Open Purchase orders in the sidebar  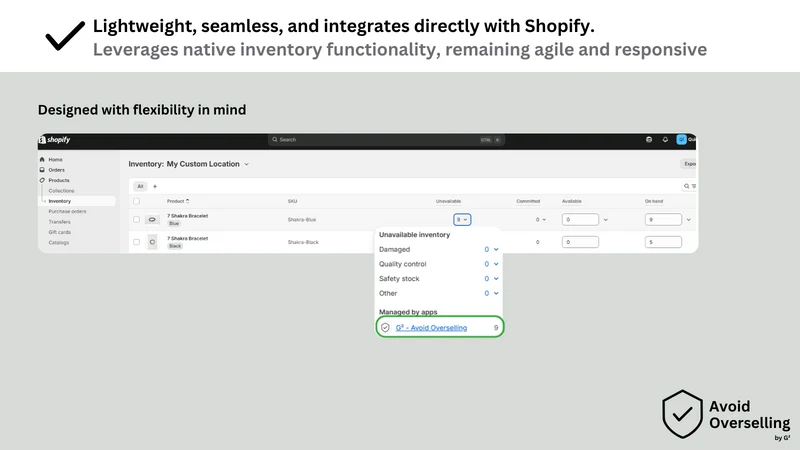coord(67,211)
